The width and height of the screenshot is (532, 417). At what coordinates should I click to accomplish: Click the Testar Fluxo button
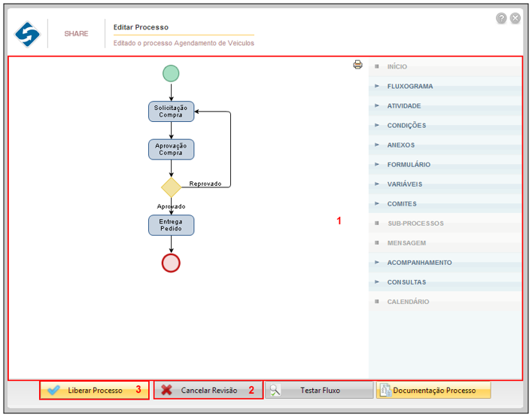pyautogui.click(x=319, y=390)
